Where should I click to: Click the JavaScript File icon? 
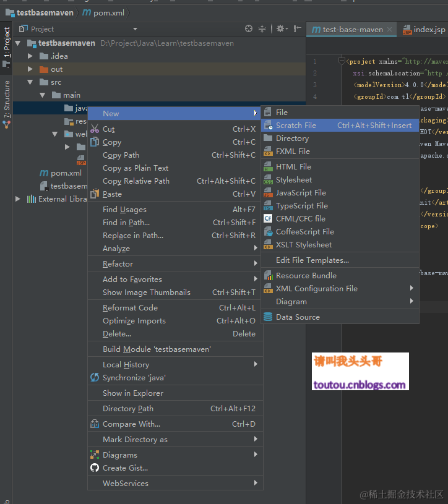tap(268, 192)
